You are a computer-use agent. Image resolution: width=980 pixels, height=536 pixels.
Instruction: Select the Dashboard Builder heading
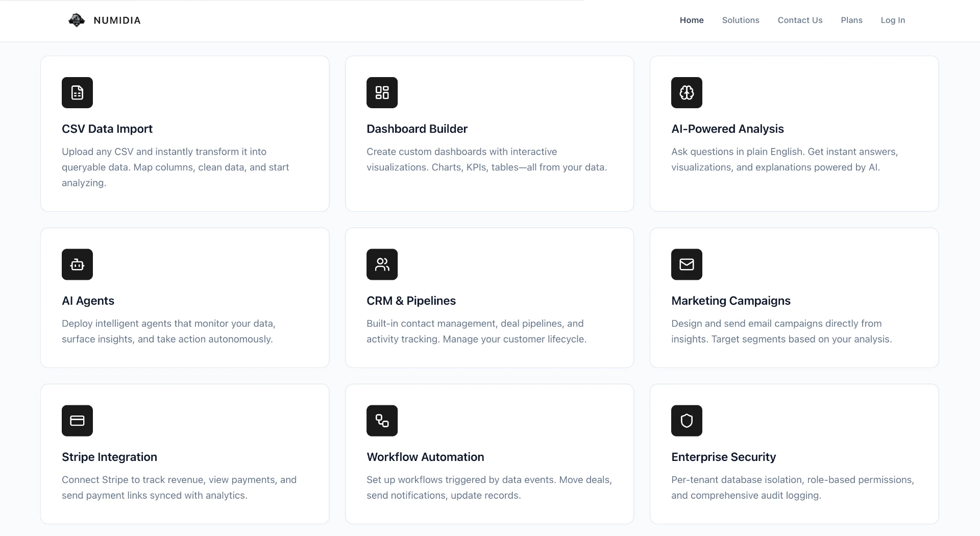(x=417, y=129)
